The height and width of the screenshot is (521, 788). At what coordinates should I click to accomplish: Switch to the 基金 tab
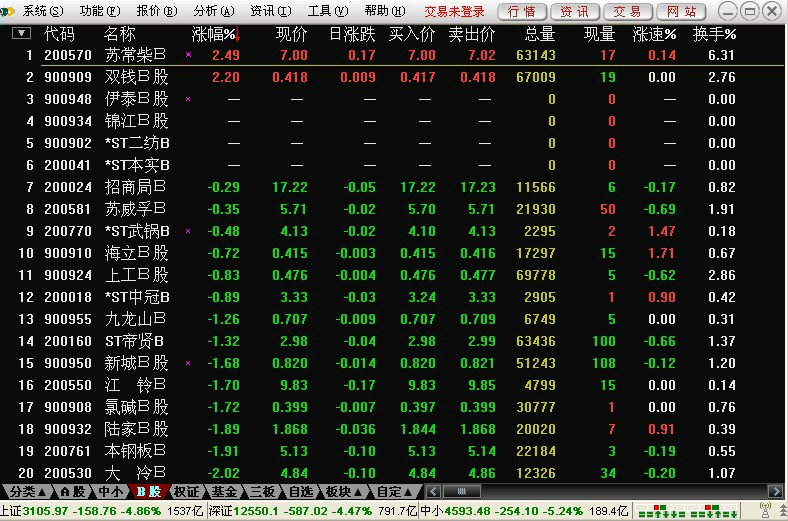(224, 492)
